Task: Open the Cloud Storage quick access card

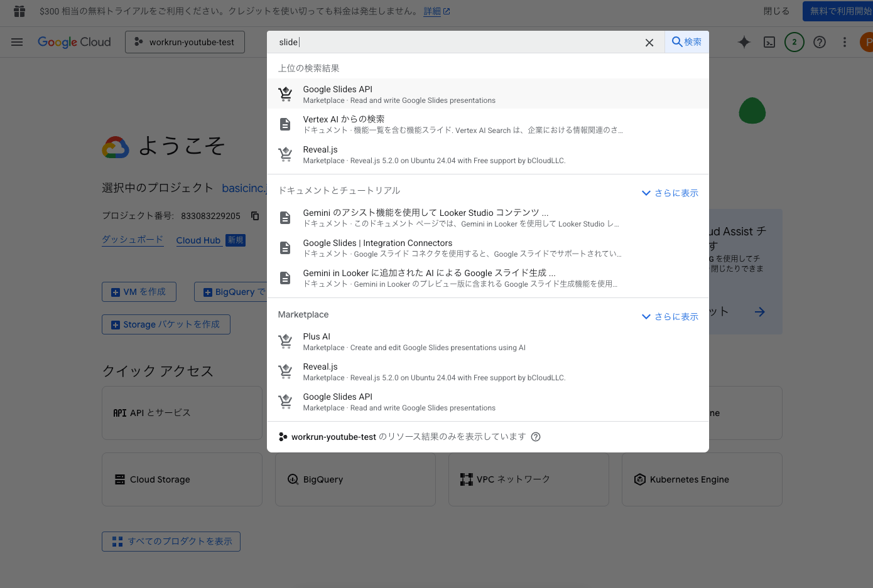Action: coord(182,479)
